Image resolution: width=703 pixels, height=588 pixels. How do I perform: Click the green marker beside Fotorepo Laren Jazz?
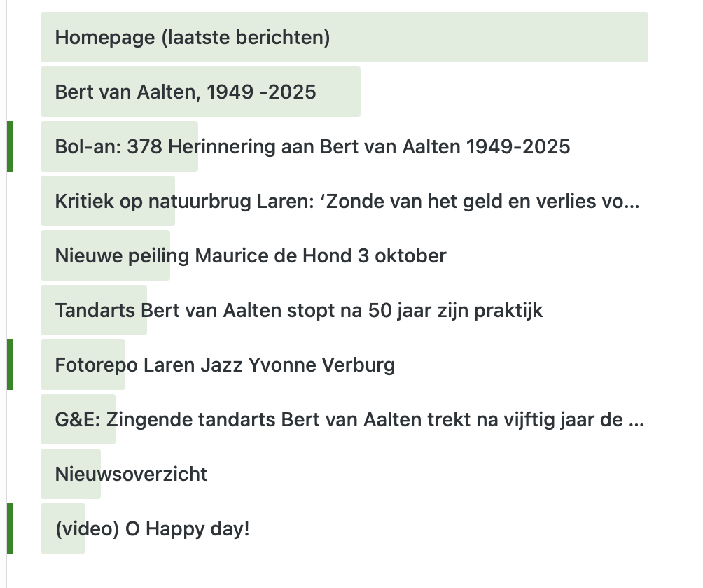pos(10,365)
